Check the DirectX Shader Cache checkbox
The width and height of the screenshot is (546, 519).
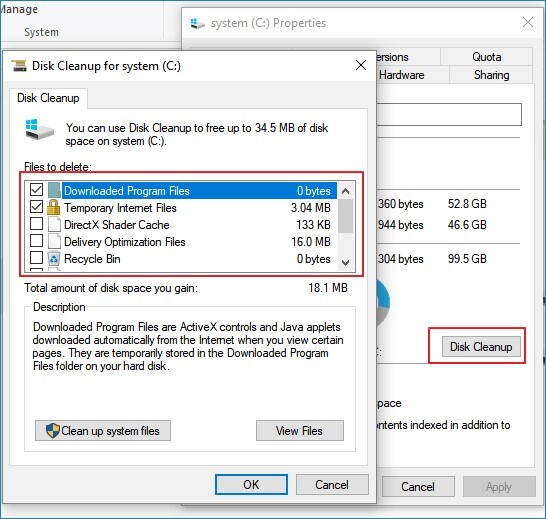pyautogui.click(x=36, y=224)
